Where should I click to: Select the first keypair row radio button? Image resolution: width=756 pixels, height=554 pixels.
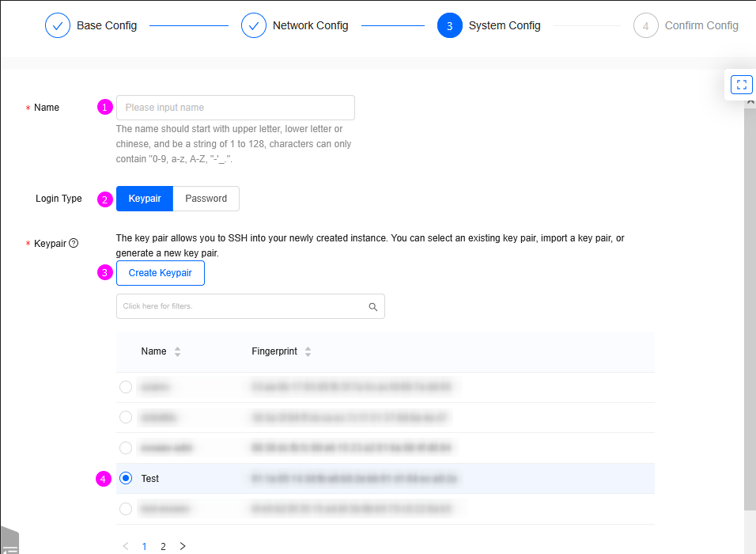tap(126, 387)
